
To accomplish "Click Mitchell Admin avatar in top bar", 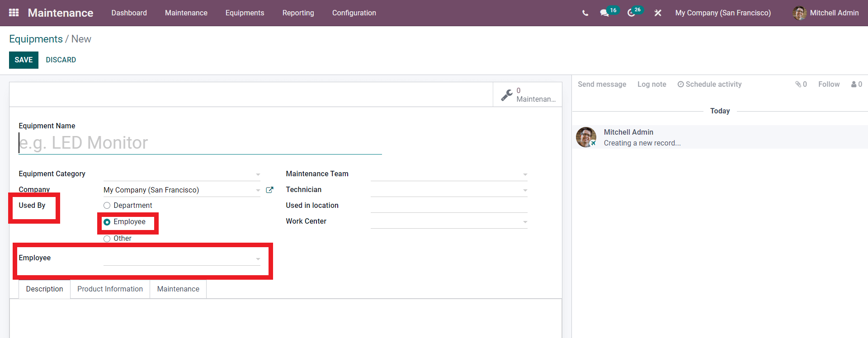I will 799,13.
